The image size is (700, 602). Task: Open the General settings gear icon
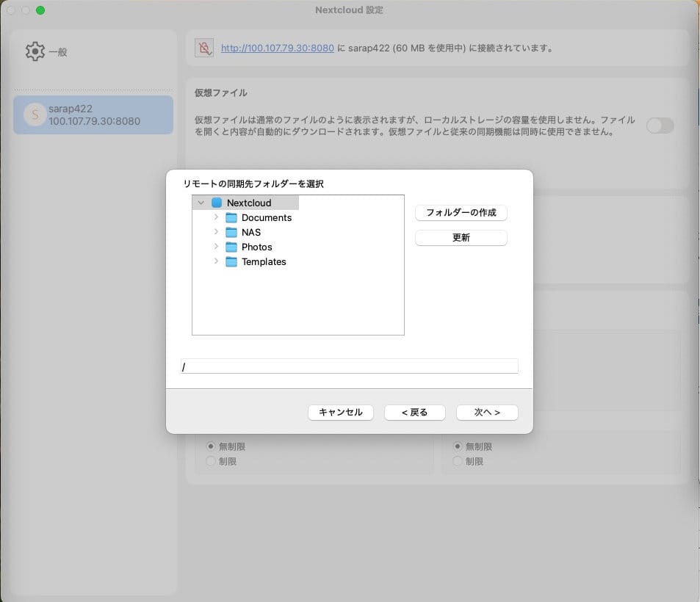tap(35, 52)
